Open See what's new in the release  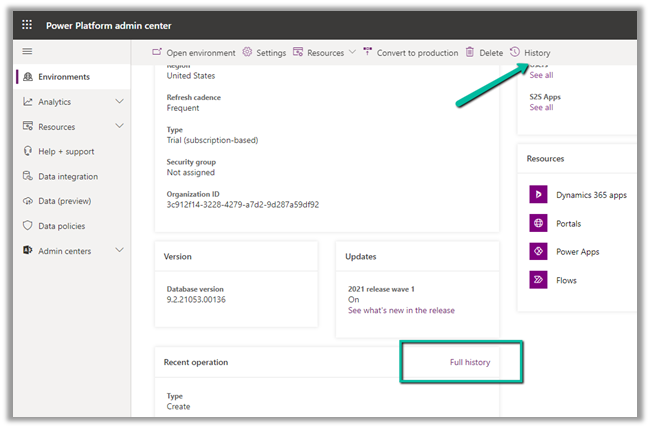pyautogui.click(x=400, y=310)
